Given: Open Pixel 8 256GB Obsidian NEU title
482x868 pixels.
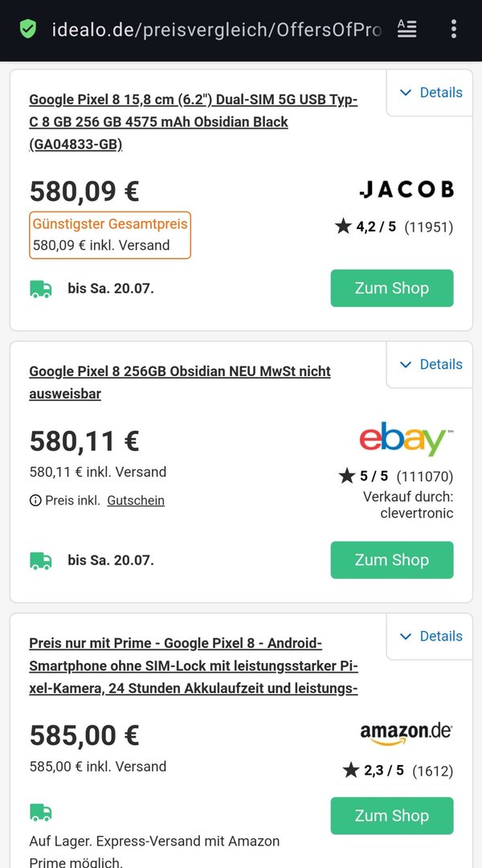Looking at the screenshot, I should click(x=179, y=382).
